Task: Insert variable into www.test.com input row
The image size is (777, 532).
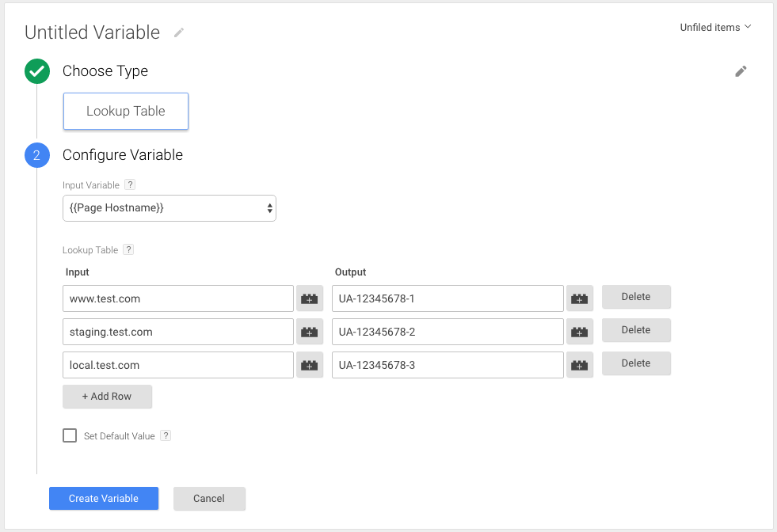Action: [310, 298]
